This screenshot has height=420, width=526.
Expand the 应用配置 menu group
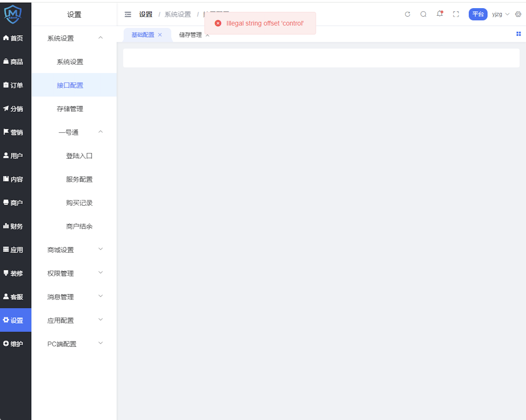pyautogui.click(x=101, y=320)
